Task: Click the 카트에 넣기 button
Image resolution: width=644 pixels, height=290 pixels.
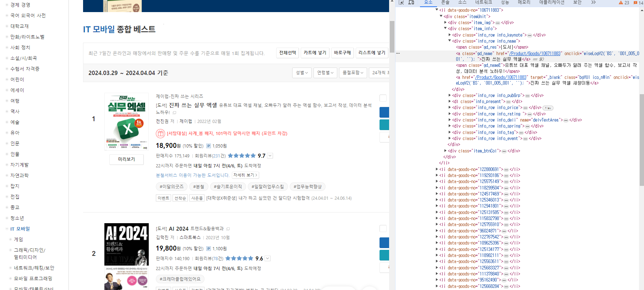Action: (315, 53)
